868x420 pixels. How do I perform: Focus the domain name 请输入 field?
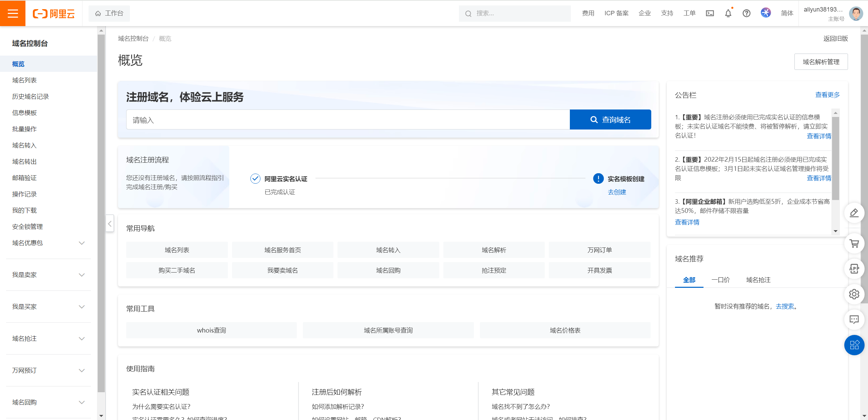(348, 120)
